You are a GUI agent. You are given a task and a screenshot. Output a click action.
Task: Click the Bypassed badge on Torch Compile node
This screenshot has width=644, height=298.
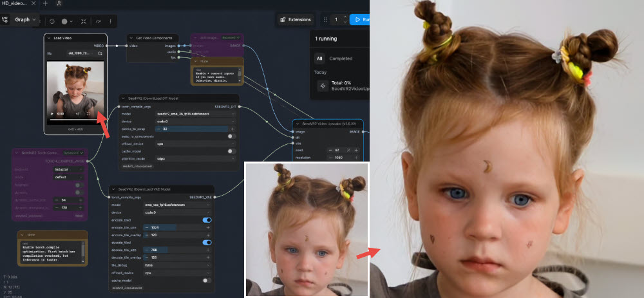pos(74,153)
